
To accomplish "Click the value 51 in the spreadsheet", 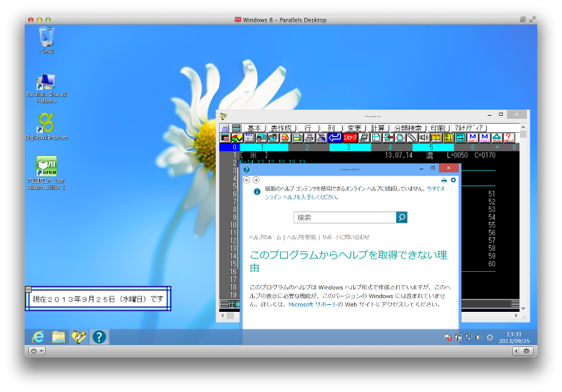I will click(x=491, y=194).
